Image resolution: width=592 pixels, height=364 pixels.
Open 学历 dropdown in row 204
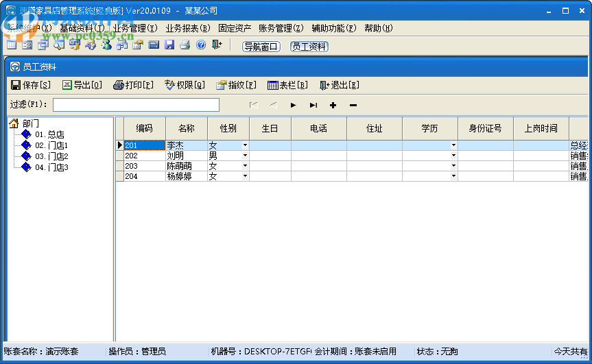(x=453, y=175)
